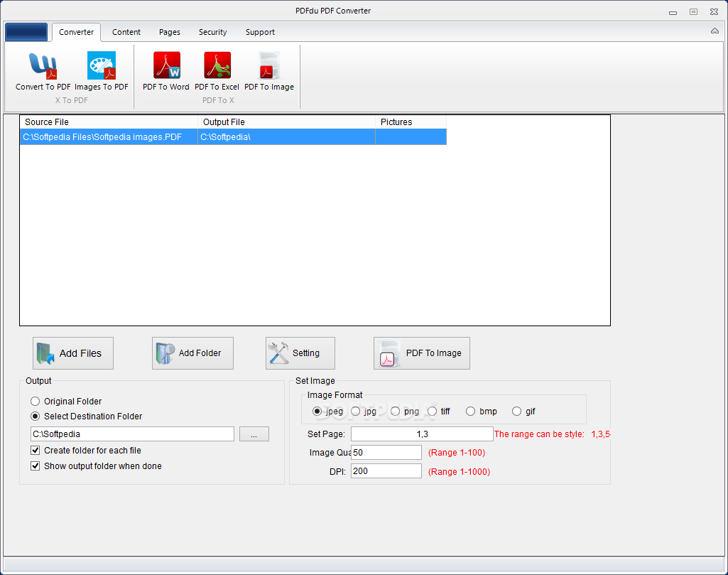Click the blue application menu button
This screenshot has height=575, width=728.
[26, 32]
